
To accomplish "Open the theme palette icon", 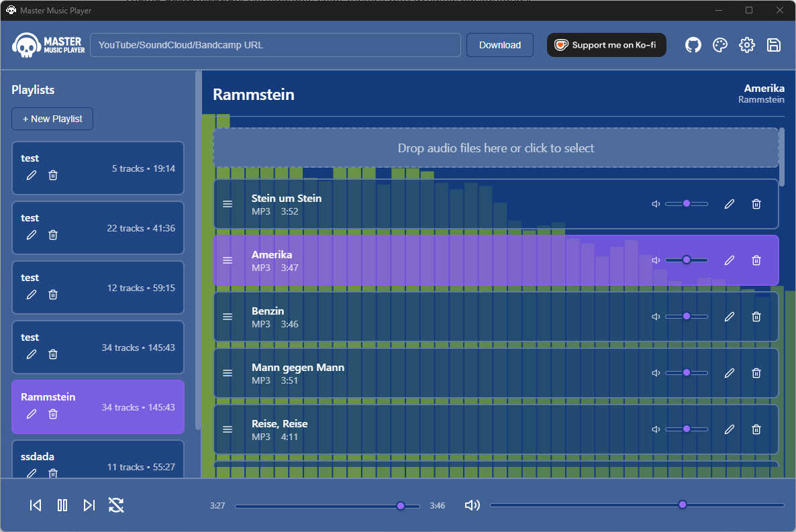I will tap(720, 45).
